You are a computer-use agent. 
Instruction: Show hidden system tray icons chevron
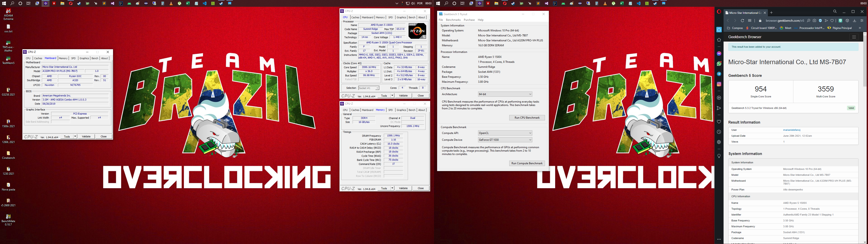click(x=397, y=3)
